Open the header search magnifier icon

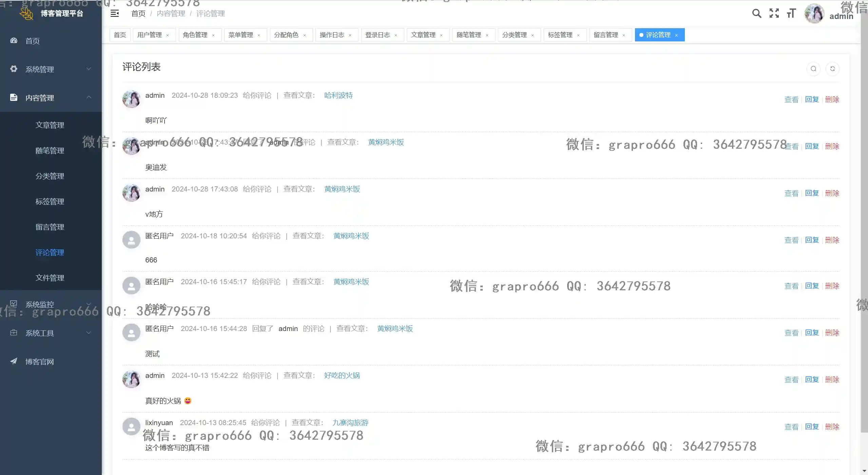click(x=756, y=14)
